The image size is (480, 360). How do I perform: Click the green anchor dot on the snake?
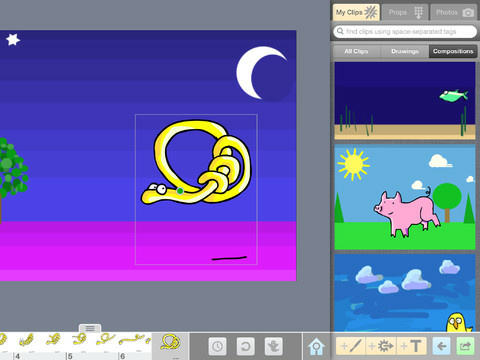tap(180, 191)
